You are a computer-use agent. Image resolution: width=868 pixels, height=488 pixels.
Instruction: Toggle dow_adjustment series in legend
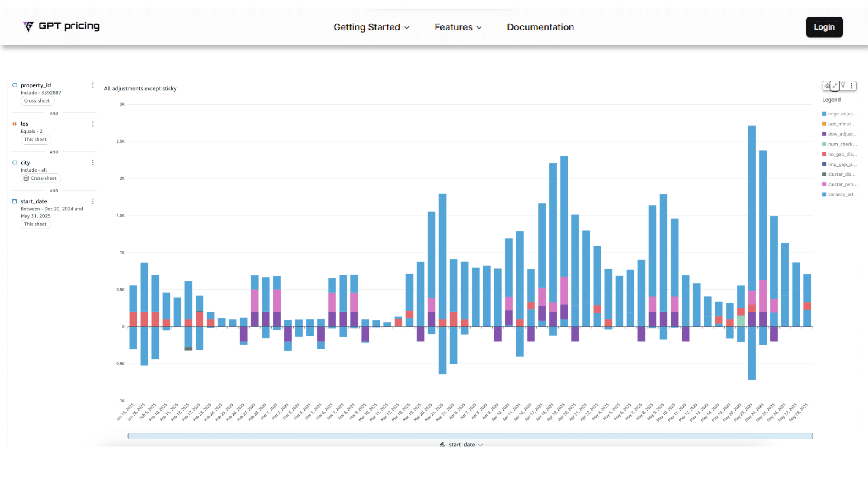[x=842, y=134]
